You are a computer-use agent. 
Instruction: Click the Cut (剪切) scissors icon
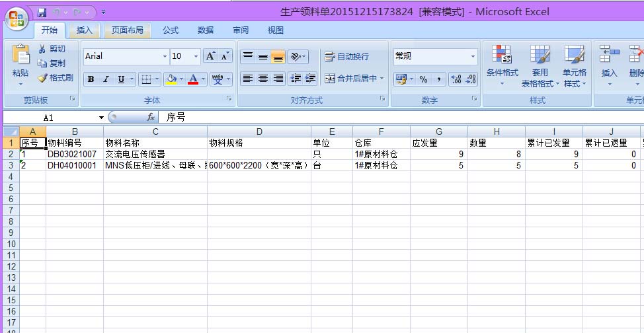pos(43,49)
